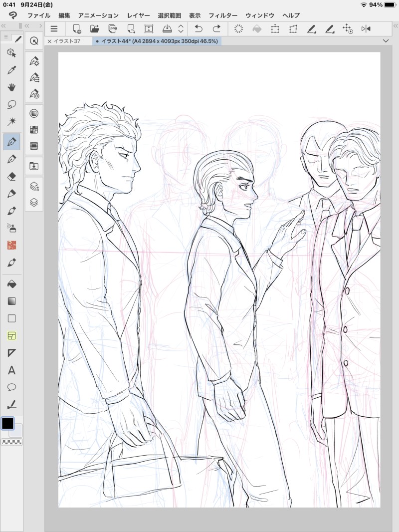Open the Layers stack palette icon
Screen dimensions: 399x532
point(34,202)
